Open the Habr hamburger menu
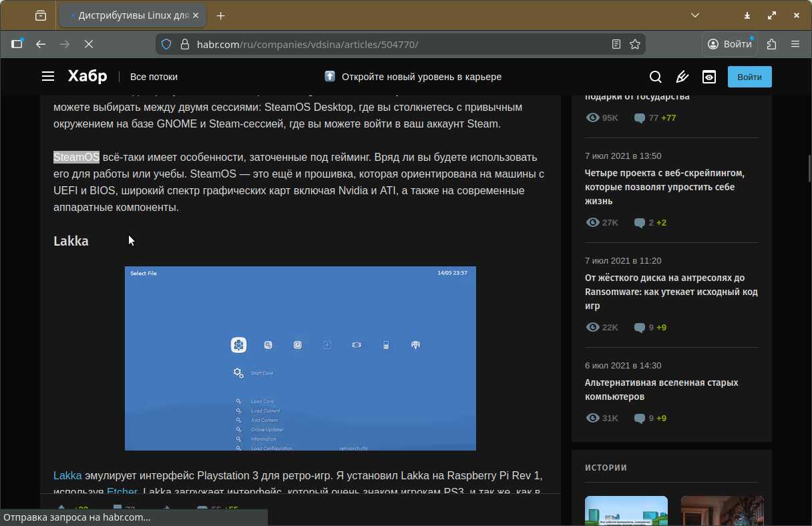Screen dimensions: 812x526 point(48,77)
